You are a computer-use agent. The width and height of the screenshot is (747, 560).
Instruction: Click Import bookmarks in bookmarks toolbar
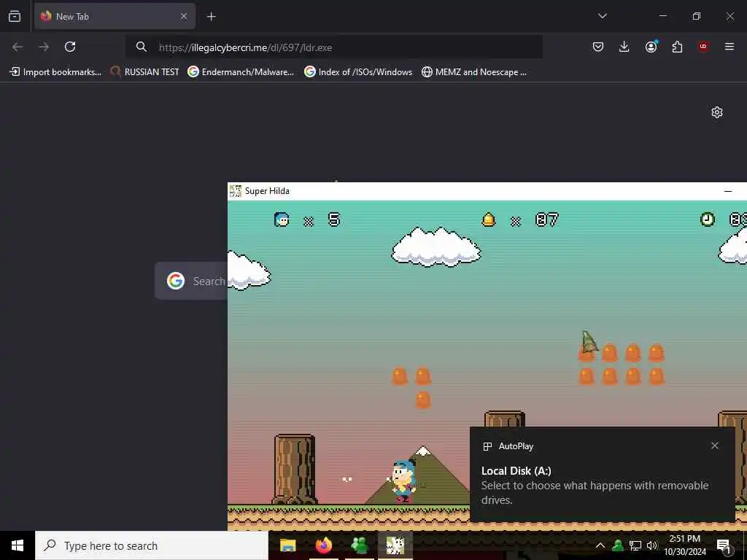pyautogui.click(x=55, y=72)
